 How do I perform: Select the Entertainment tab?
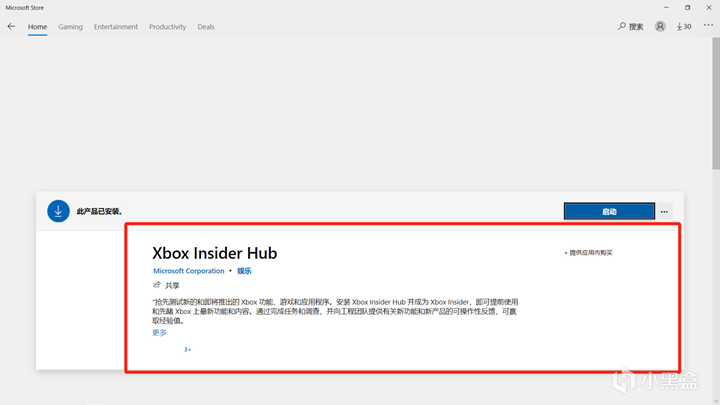click(116, 27)
